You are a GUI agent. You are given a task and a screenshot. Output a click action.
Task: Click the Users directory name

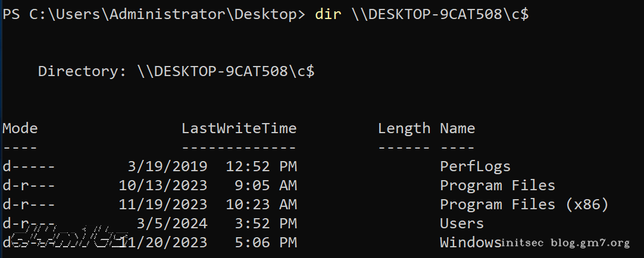pyautogui.click(x=461, y=224)
